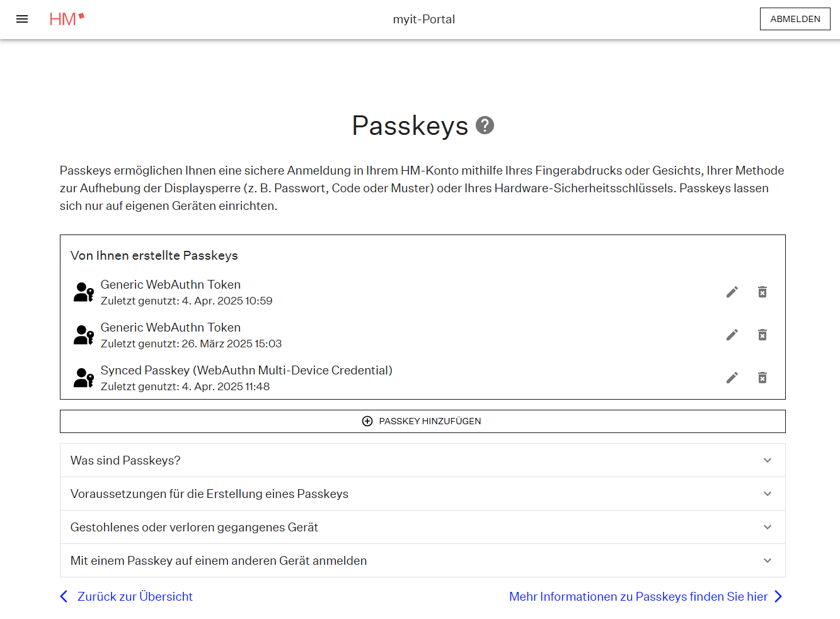Click the user-key icon beside Synced Passkey
The height and width of the screenshot is (619, 840).
click(x=84, y=378)
